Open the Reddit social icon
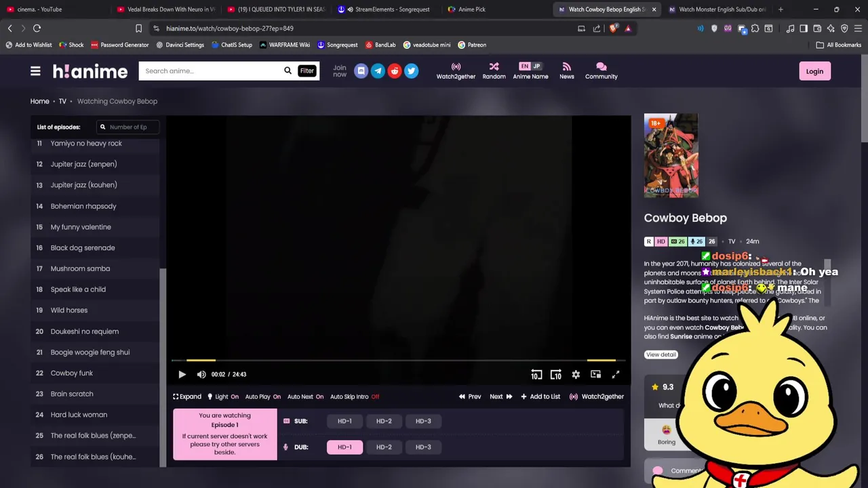Screen dimensions: 868x488 click(395, 70)
